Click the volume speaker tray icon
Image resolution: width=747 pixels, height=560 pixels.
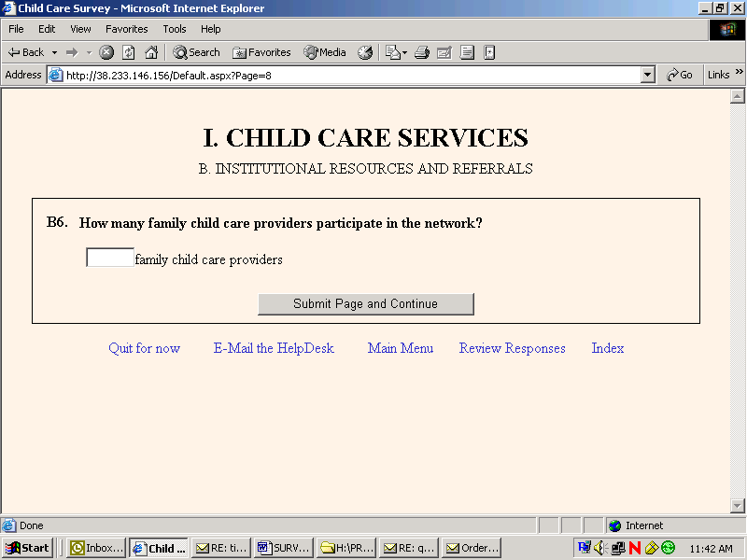click(x=600, y=548)
